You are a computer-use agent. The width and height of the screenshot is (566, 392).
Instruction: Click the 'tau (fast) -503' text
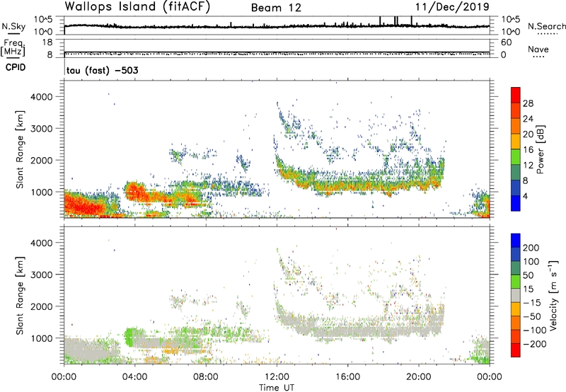(103, 70)
